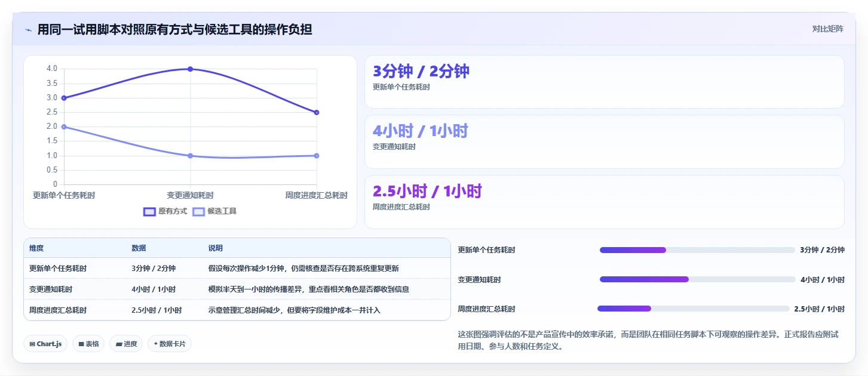
Task: Click the icon in the Chart.js tag
Action: [32, 344]
